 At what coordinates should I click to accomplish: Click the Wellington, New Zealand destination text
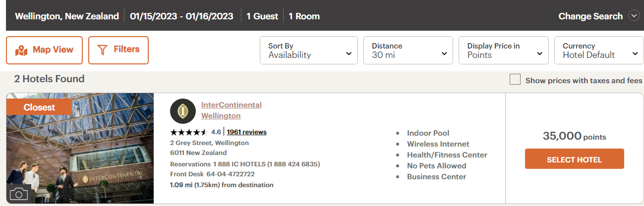coord(67,16)
